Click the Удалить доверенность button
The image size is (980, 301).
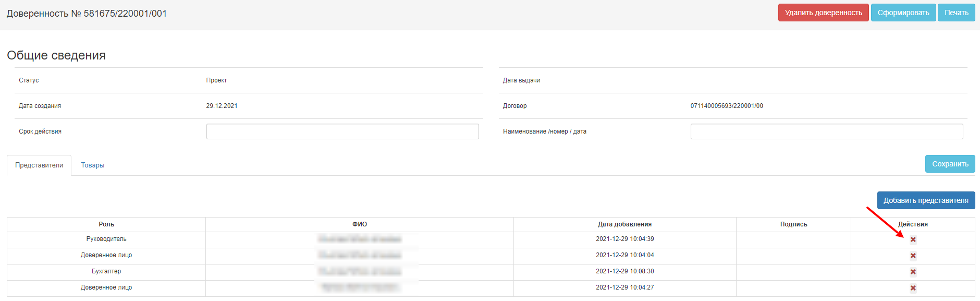coord(823,13)
